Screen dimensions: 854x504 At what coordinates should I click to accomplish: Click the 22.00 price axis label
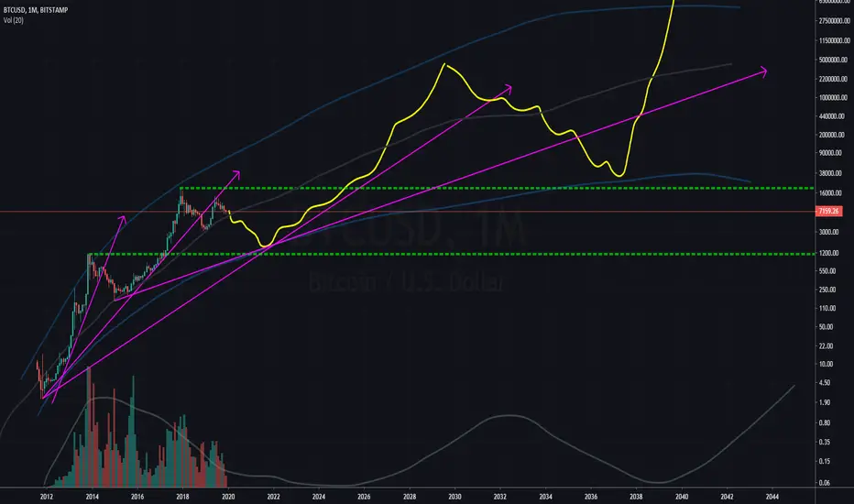[x=827, y=345]
